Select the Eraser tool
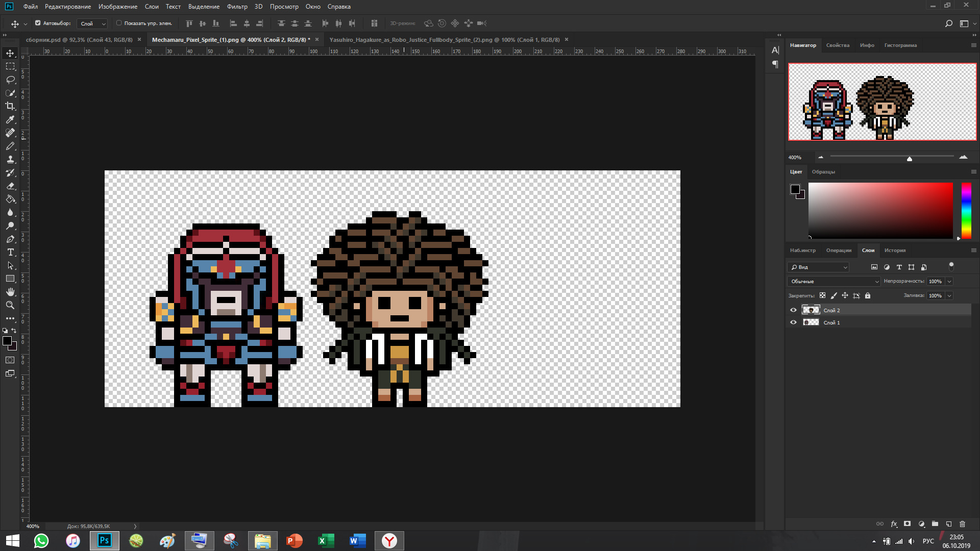The height and width of the screenshot is (551, 980). 10,186
